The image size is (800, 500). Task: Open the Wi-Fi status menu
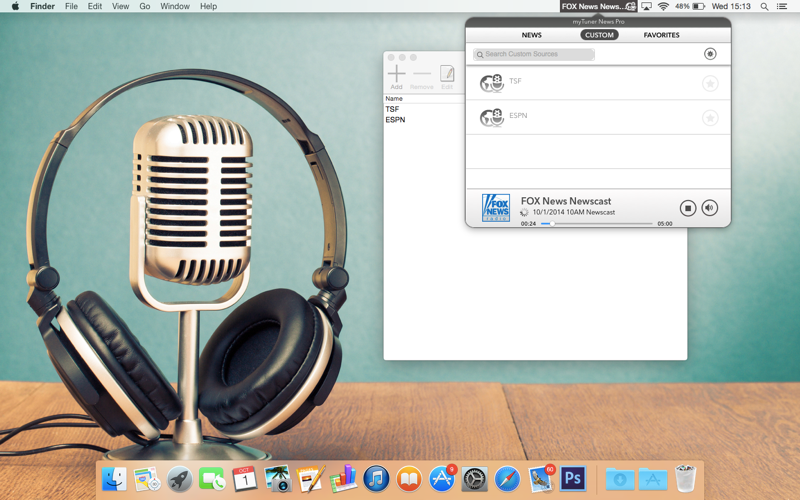tap(663, 6)
